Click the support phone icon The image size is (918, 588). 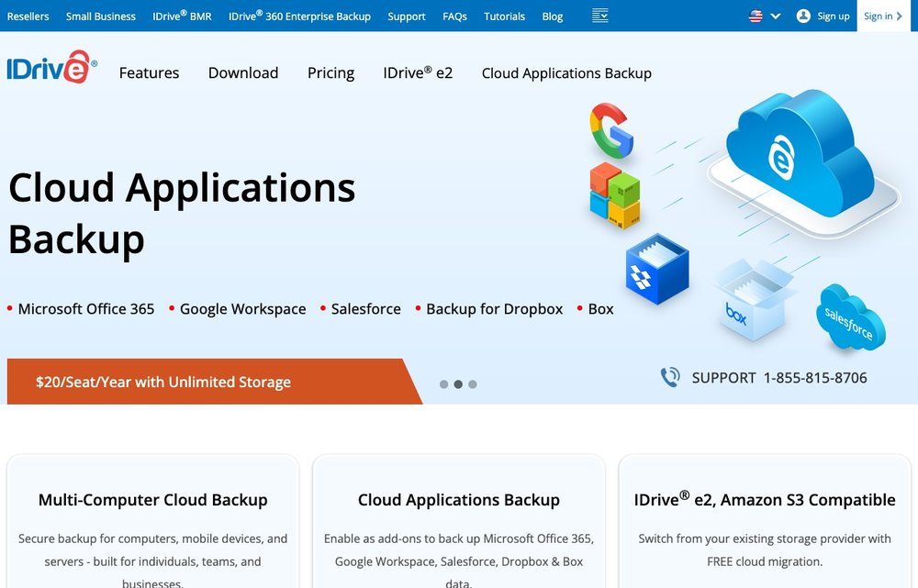(670, 377)
